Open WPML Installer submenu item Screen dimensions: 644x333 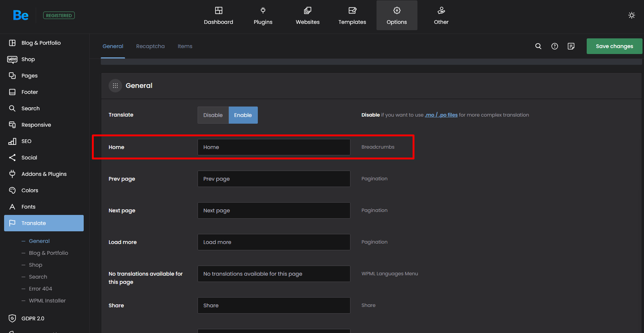(47, 301)
